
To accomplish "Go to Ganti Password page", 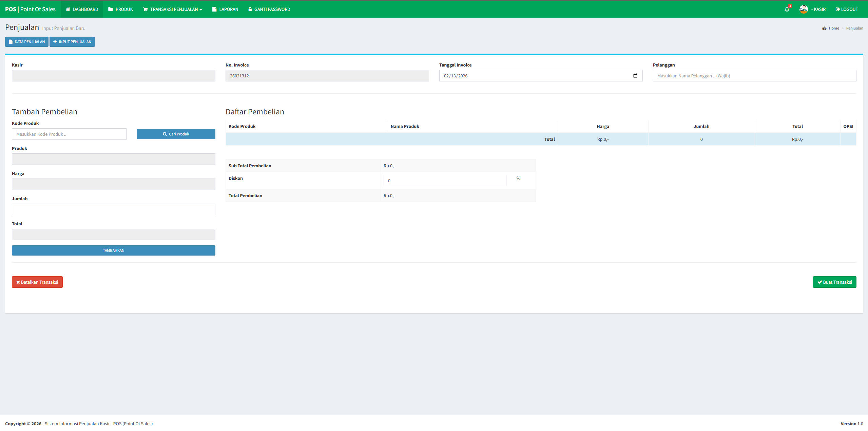I will pos(269,9).
